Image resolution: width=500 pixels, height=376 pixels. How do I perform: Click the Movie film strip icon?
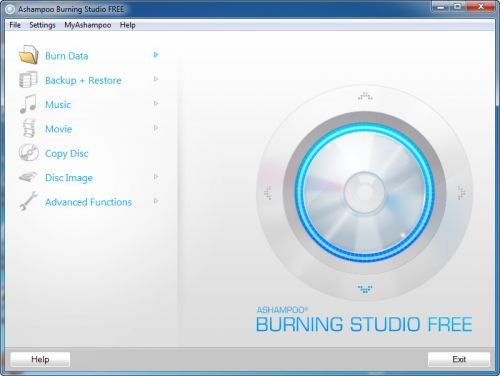coord(29,128)
